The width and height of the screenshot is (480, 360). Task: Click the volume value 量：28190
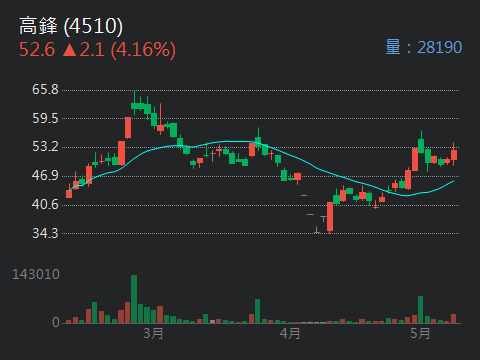[x=424, y=47]
